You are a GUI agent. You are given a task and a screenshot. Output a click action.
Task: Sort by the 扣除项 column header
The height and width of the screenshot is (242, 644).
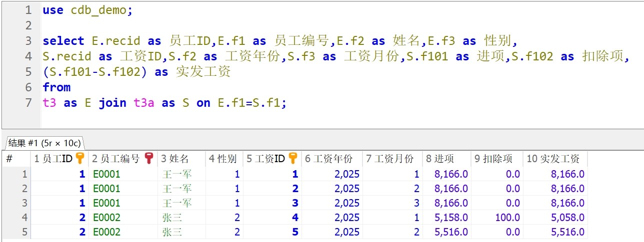[493, 159]
